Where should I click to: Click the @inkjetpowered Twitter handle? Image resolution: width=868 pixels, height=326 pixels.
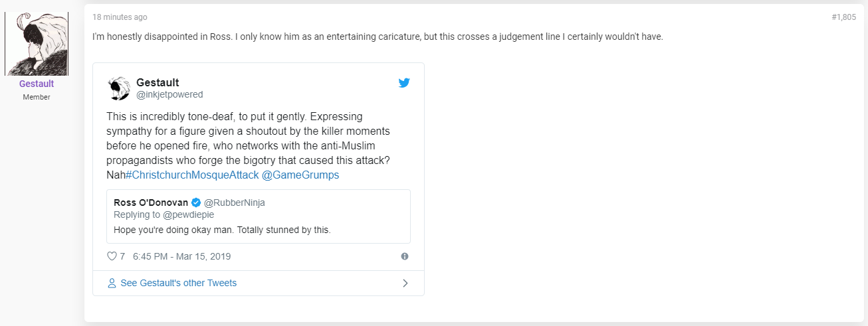[x=169, y=94]
